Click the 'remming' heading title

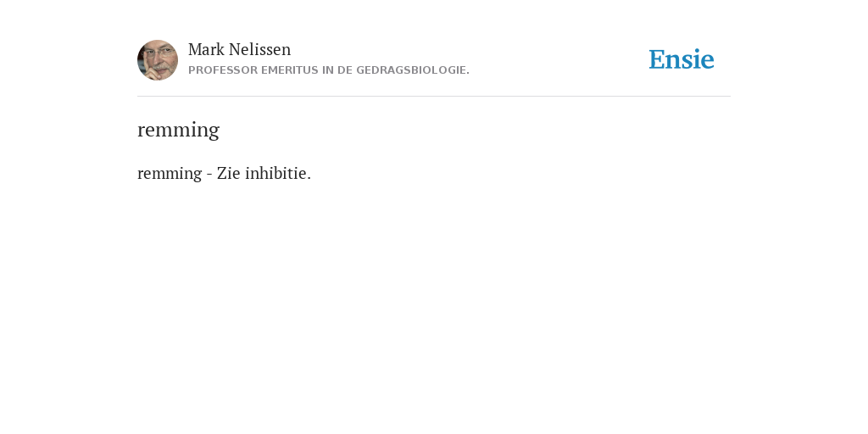(x=178, y=130)
